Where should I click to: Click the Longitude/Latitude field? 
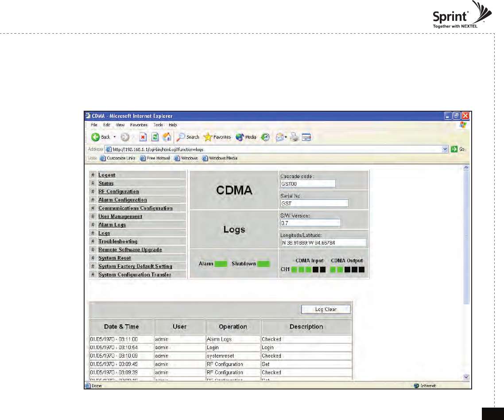point(324,243)
